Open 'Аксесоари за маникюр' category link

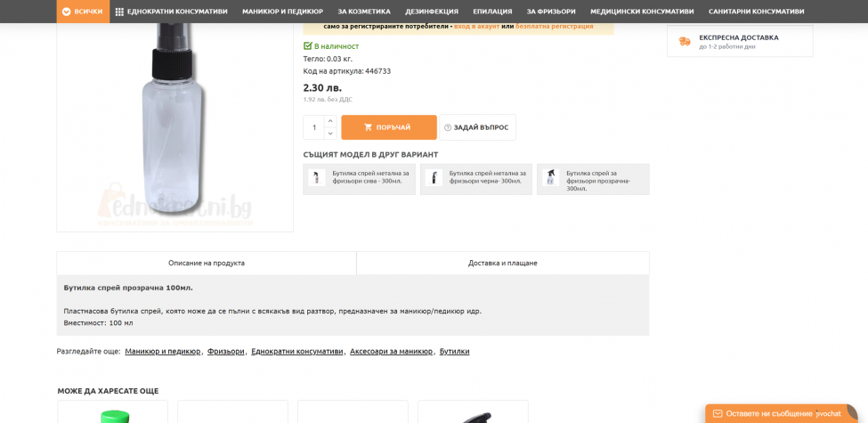(392, 352)
